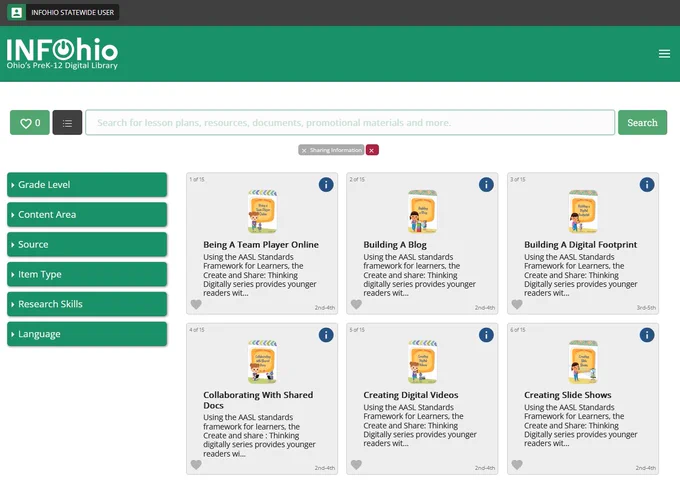Expand the Item Type filter
Image resolution: width=680 pixels, height=482 pixels.
click(87, 274)
